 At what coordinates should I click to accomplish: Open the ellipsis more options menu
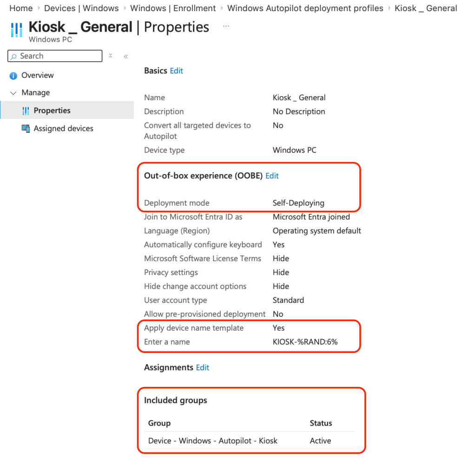coord(226,26)
